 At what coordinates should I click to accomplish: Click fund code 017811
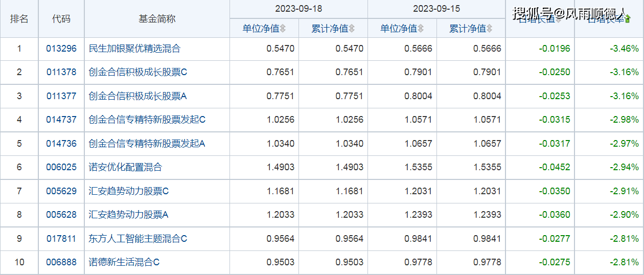pos(61,239)
